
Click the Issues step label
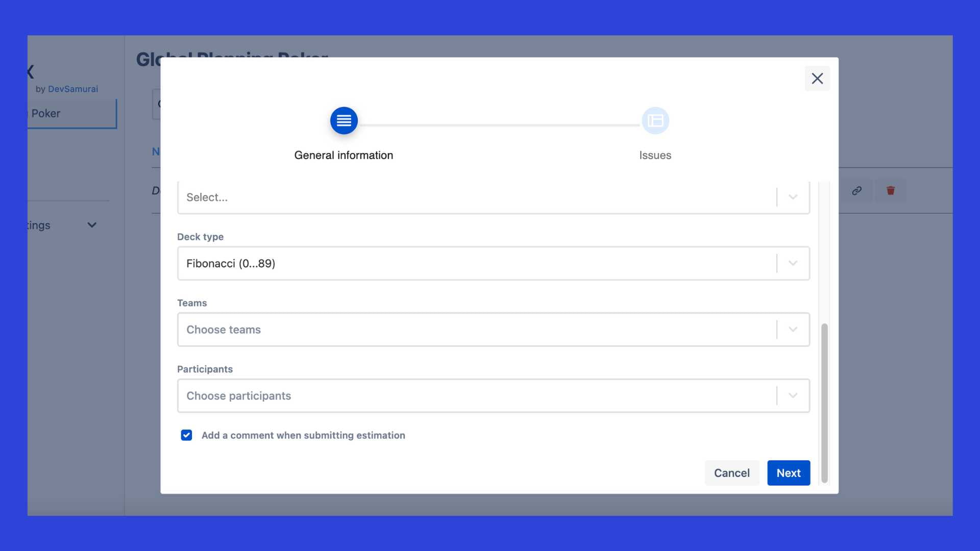coord(655,155)
